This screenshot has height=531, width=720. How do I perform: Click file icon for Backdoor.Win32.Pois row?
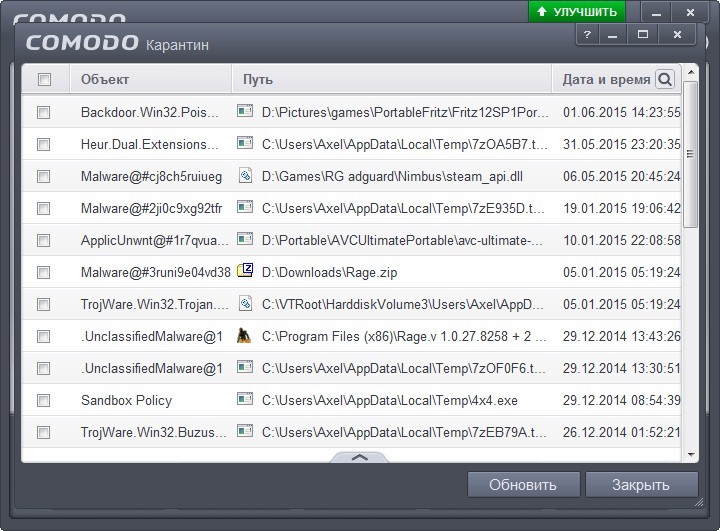pyautogui.click(x=245, y=111)
